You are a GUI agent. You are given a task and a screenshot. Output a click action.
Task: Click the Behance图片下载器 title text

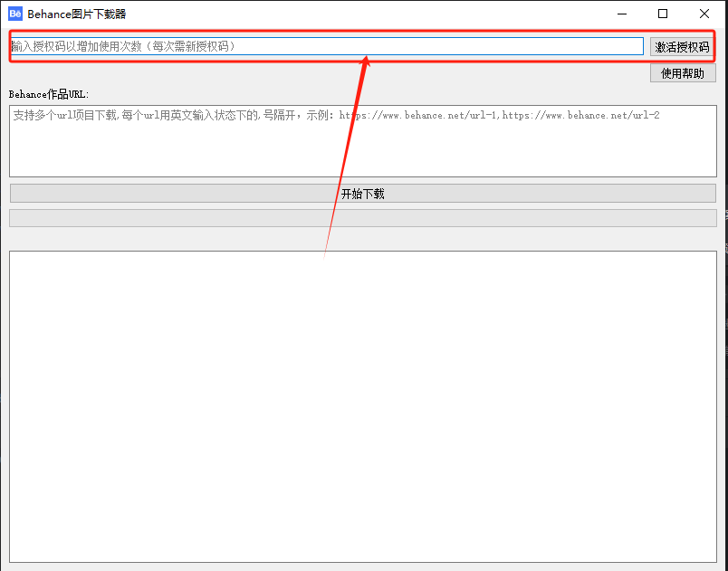coord(77,14)
